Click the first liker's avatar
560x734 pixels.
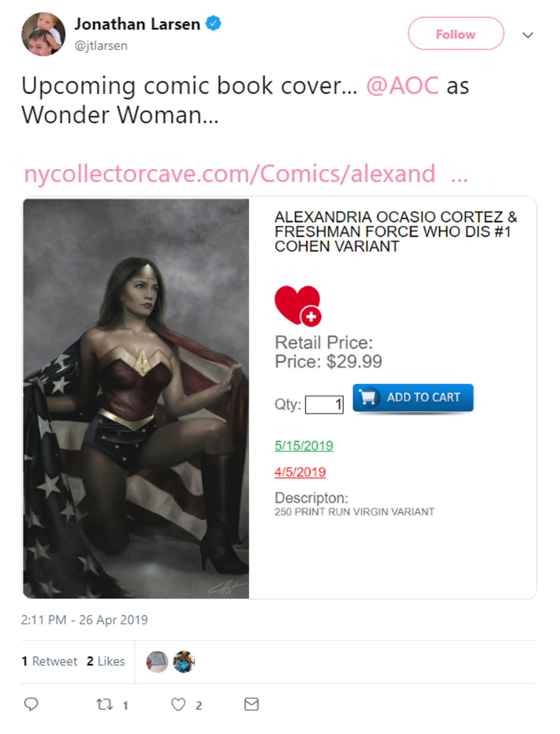[x=157, y=661]
